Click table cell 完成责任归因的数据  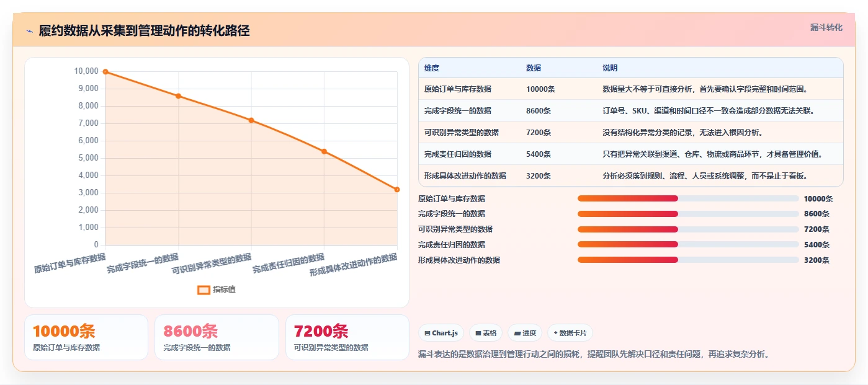pyautogui.click(x=458, y=154)
